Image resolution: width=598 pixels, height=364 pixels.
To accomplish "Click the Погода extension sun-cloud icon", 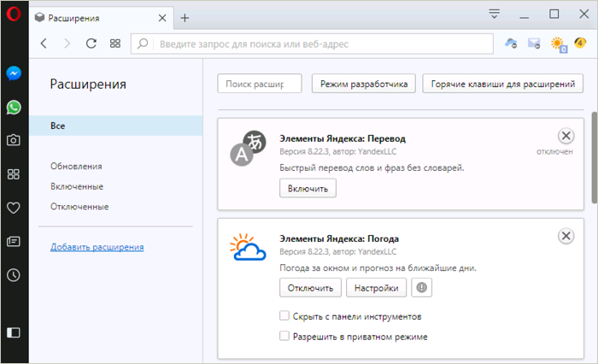I will 248,247.
